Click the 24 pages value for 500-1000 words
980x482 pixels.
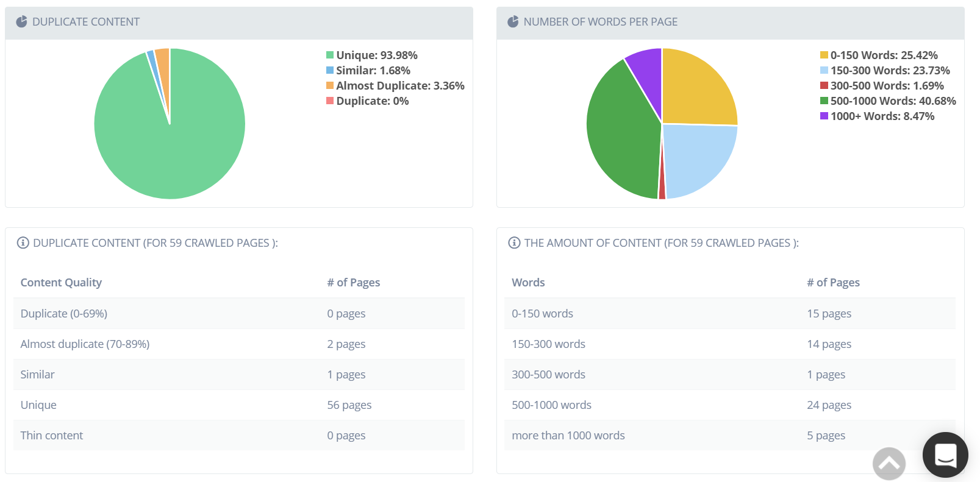tap(829, 405)
